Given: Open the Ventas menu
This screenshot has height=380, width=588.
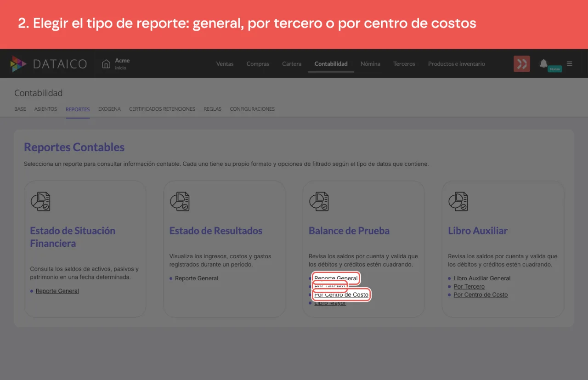Looking at the screenshot, I should (225, 64).
